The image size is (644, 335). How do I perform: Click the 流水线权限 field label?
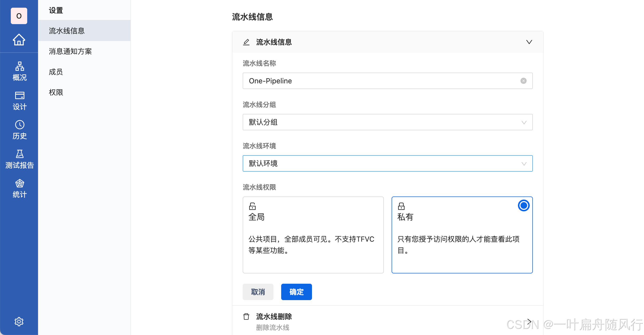(x=259, y=187)
